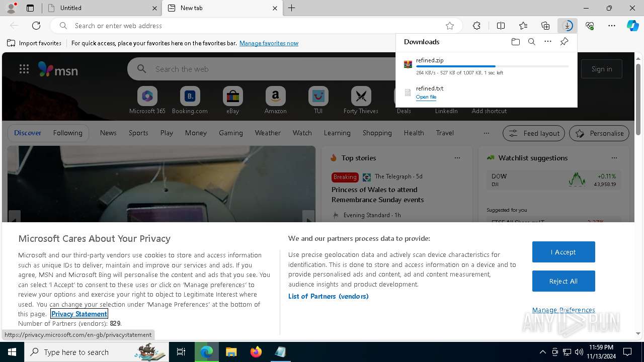Open the Weather category

268,133
